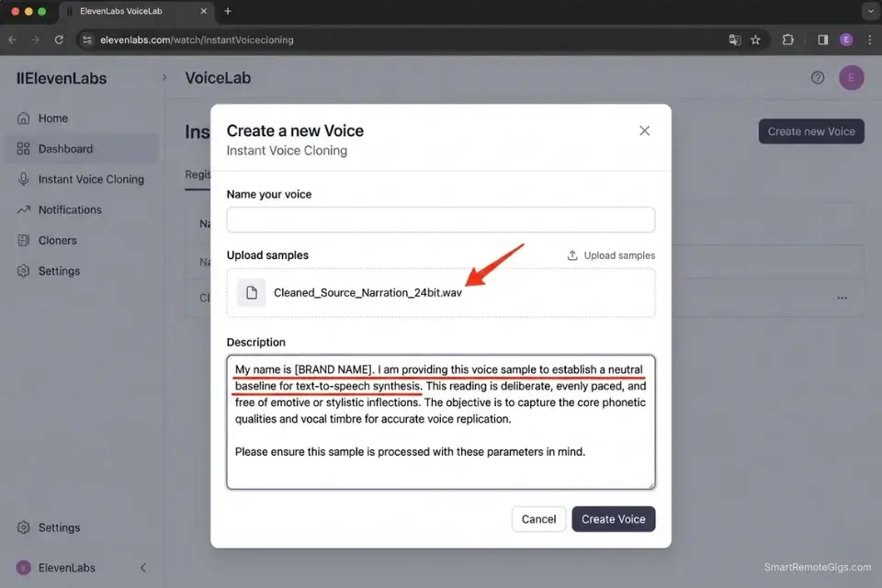Viewport: 882px width, 588px height.
Task: Click the Home house icon
Action: pyautogui.click(x=23, y=119)
